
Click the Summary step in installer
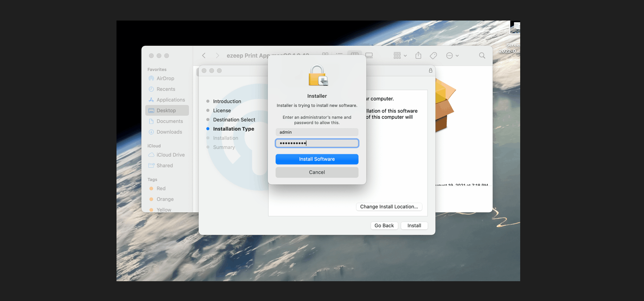(224, 147)
